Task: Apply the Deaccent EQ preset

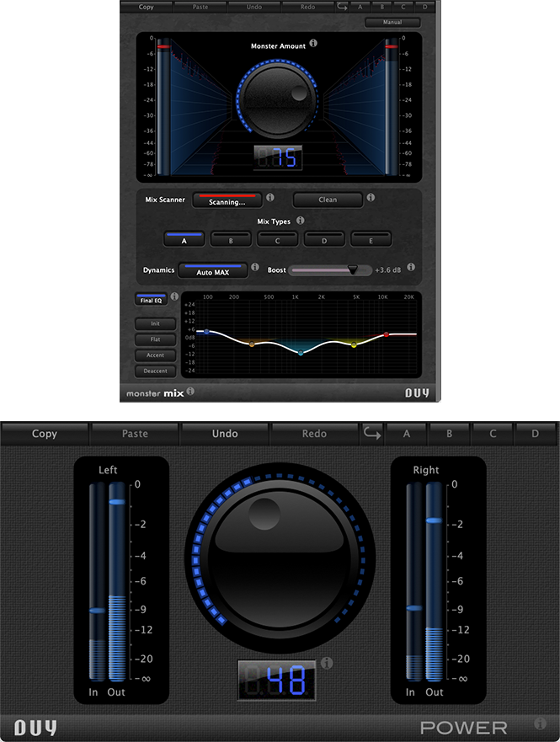Action: click(155, 371)
